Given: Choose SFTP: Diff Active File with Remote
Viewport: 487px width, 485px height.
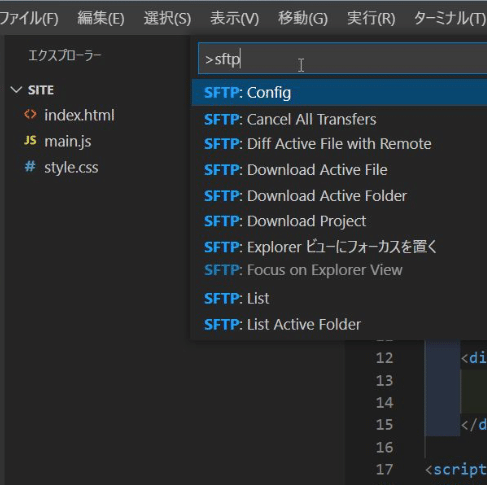Looking at the screenshot, I should click(339, 144).
